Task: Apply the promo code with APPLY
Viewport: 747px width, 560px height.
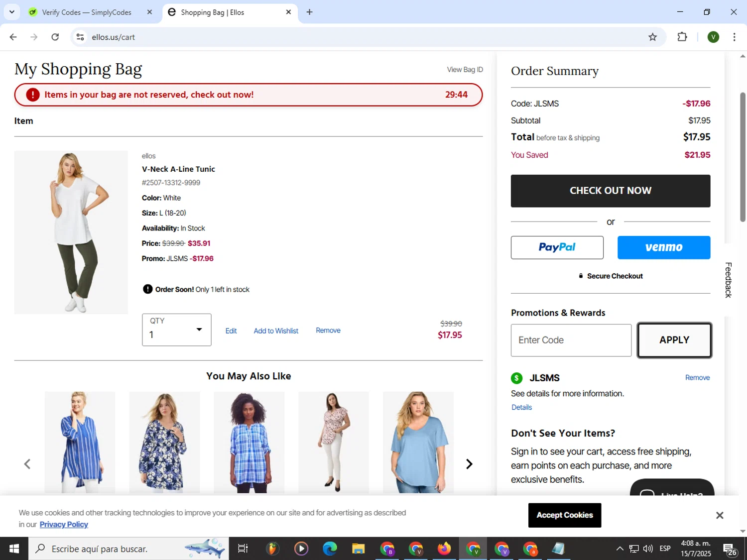Action: (x=674, y=340)
